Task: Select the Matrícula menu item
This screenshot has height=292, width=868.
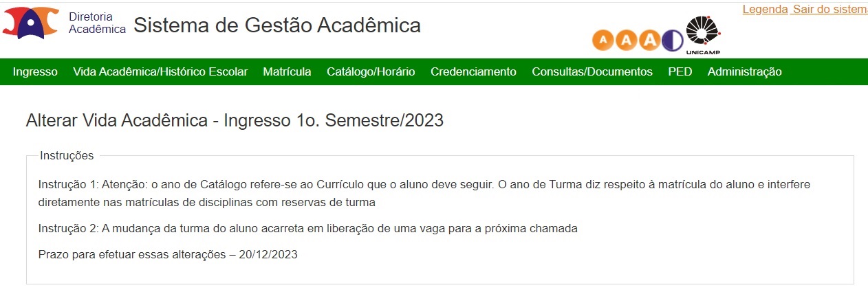Action: point(287,71)
